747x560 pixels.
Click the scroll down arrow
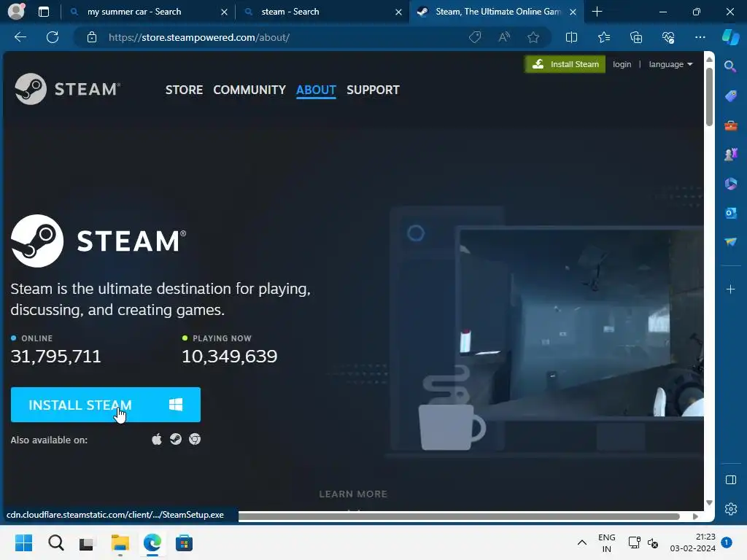coord(709,503)
